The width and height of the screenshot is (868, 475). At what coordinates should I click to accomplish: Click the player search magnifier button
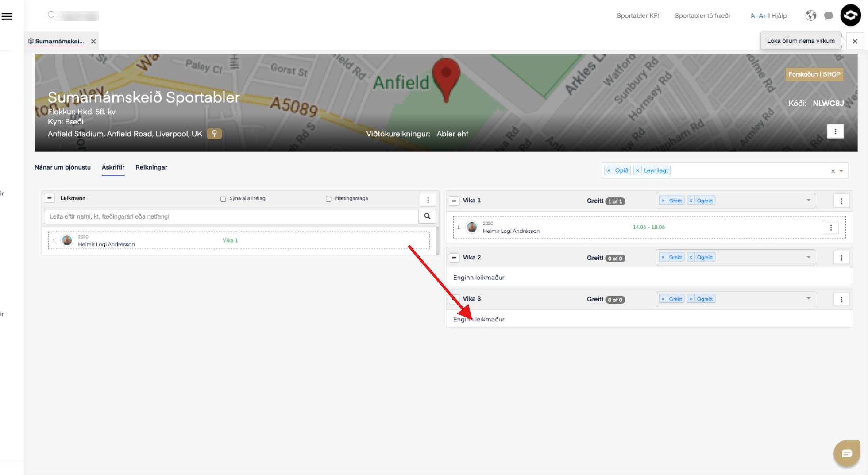click(427, 216)
